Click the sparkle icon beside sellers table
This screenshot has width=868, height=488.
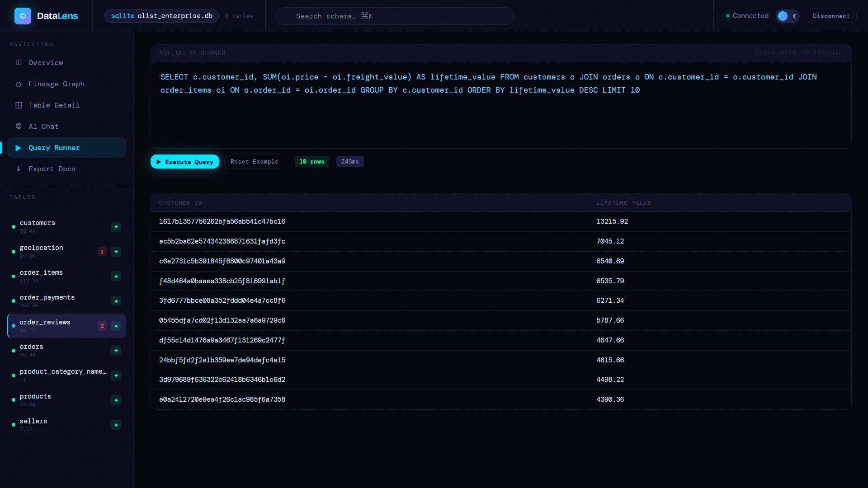click(x=116, y=425)
